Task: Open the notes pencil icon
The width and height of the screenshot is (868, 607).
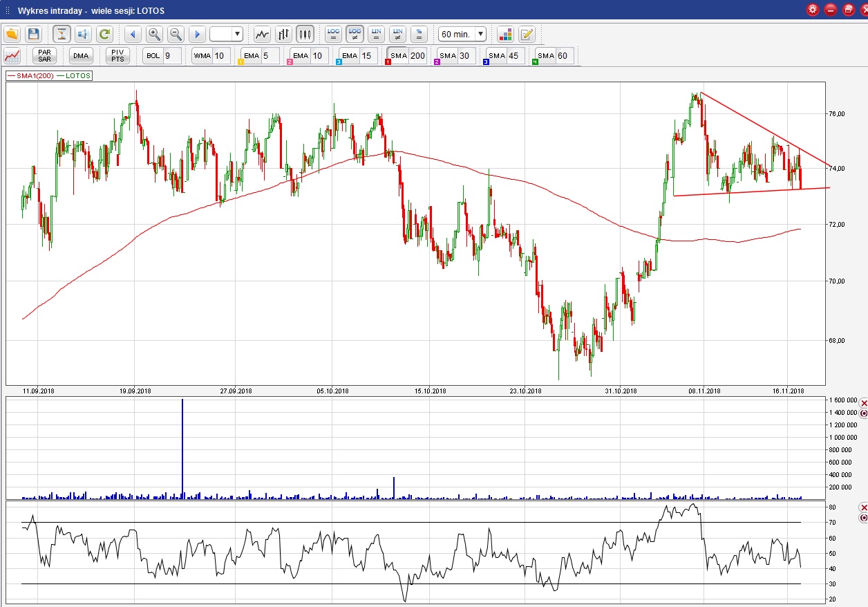Action: click(527, 34)
